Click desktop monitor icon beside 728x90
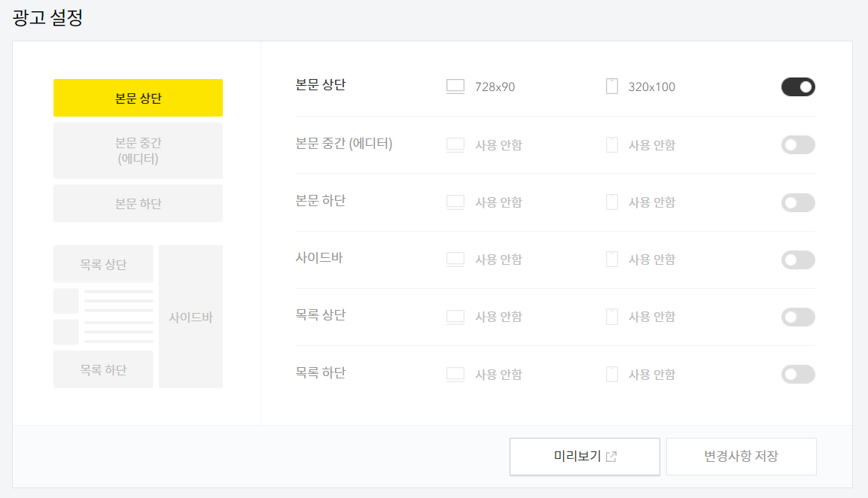The width and height of the screenshot is (868, 498). tap(455, 87)
